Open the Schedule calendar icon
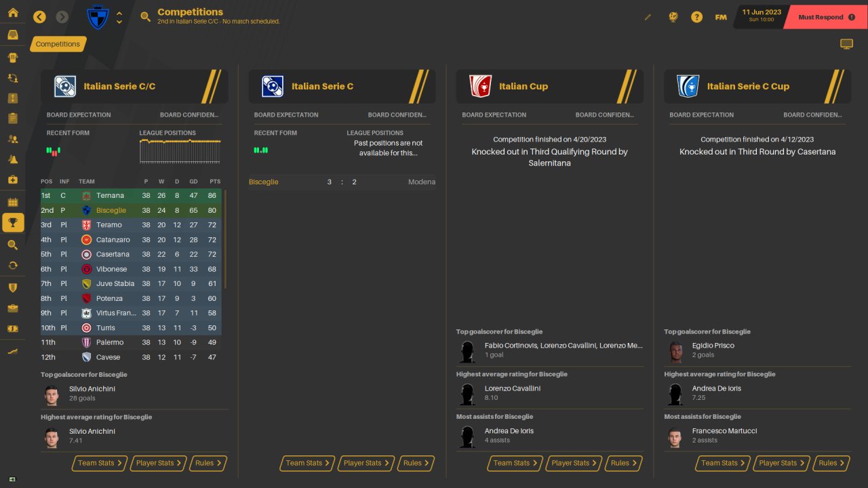This screenshot has width=868, height=488. [x=13, y=202]
